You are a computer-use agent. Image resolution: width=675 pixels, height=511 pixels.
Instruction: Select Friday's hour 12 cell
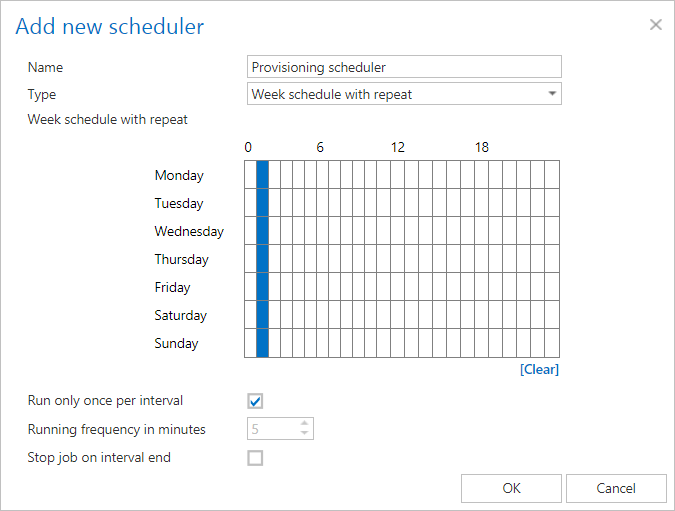coord(398,286)
